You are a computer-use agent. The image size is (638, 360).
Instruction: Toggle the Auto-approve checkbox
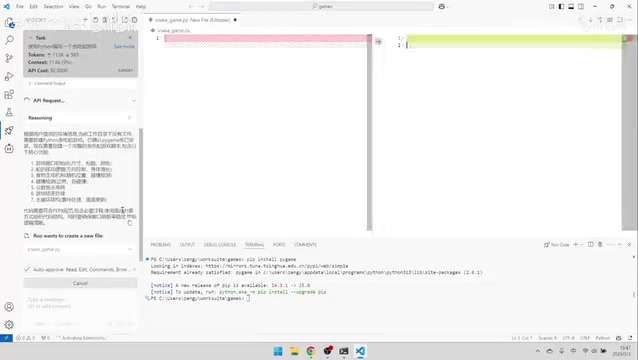[27, 269]
